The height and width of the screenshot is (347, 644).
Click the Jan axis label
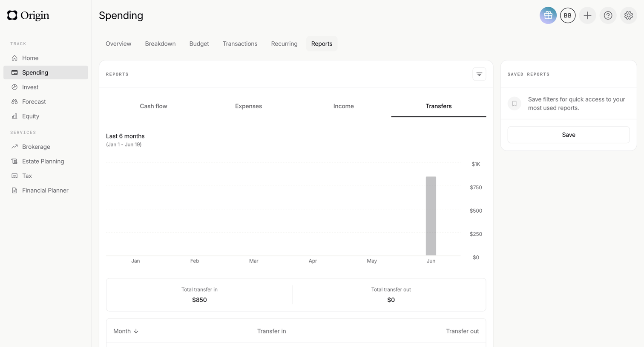click(x=135, y=261)
